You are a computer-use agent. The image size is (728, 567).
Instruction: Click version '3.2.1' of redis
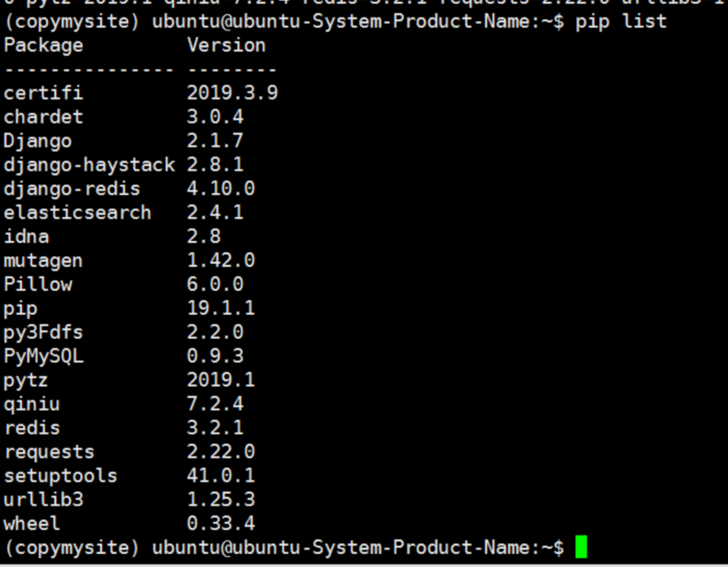[x=215, y=428]
